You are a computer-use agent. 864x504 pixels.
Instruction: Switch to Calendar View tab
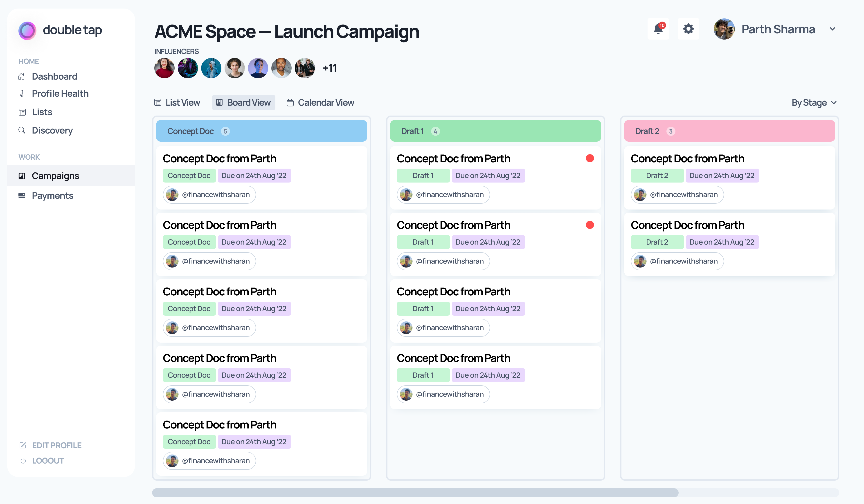(320, 103)
